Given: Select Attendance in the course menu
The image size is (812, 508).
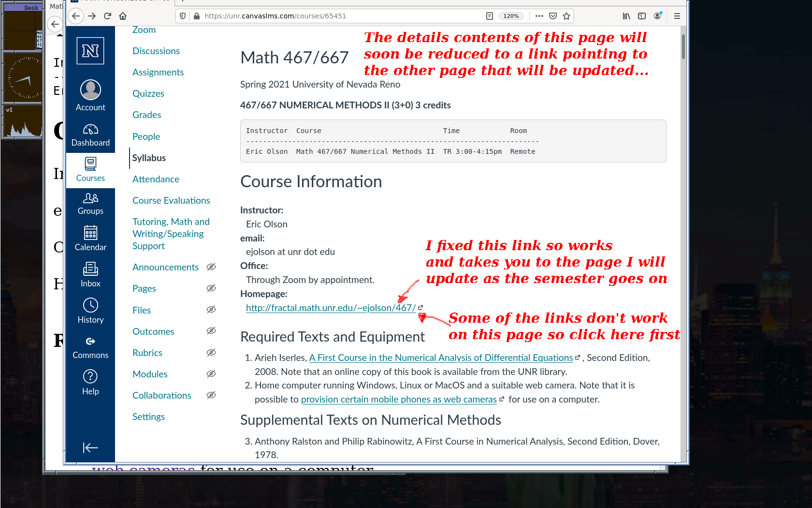Looking at the screenshot, I should tap(156, 179).
